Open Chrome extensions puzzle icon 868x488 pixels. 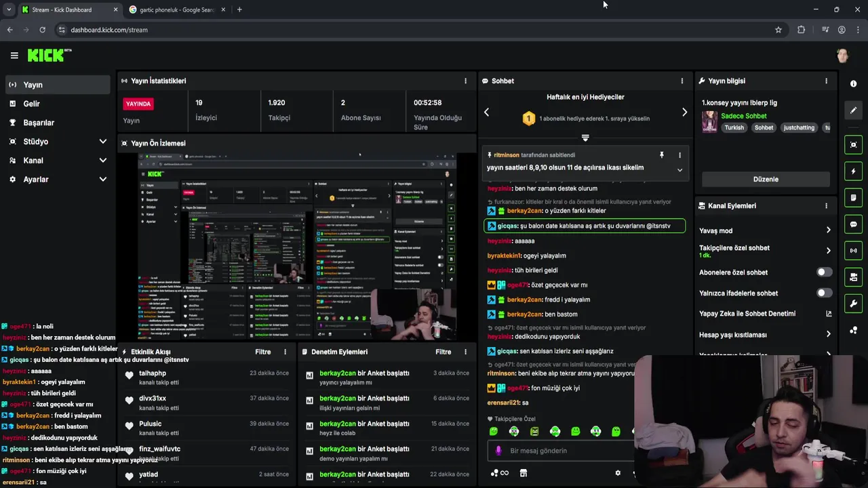(801, 30)
